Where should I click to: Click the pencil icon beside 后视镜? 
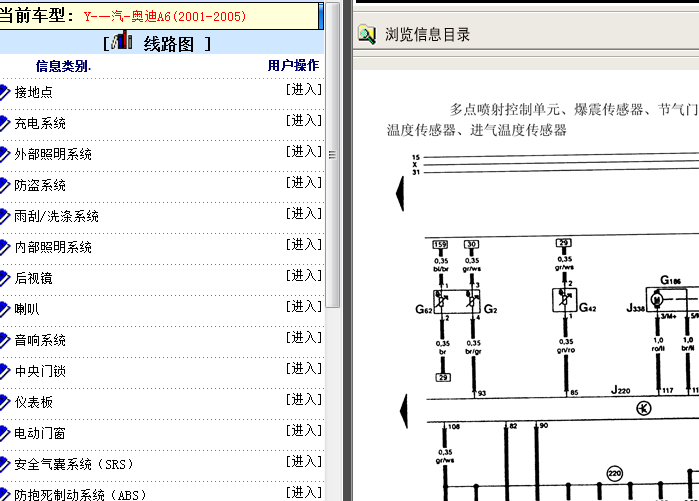4,278
